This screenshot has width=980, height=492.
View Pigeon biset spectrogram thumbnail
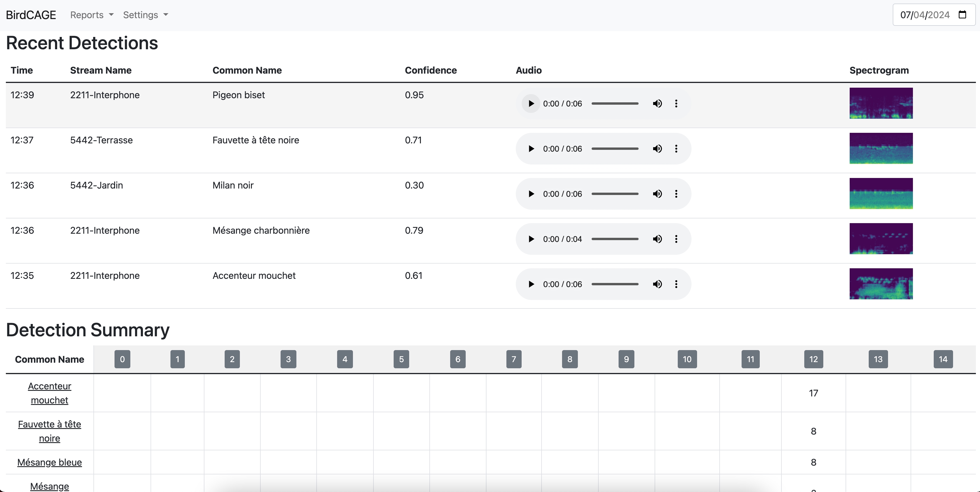(x=881, y=103)
